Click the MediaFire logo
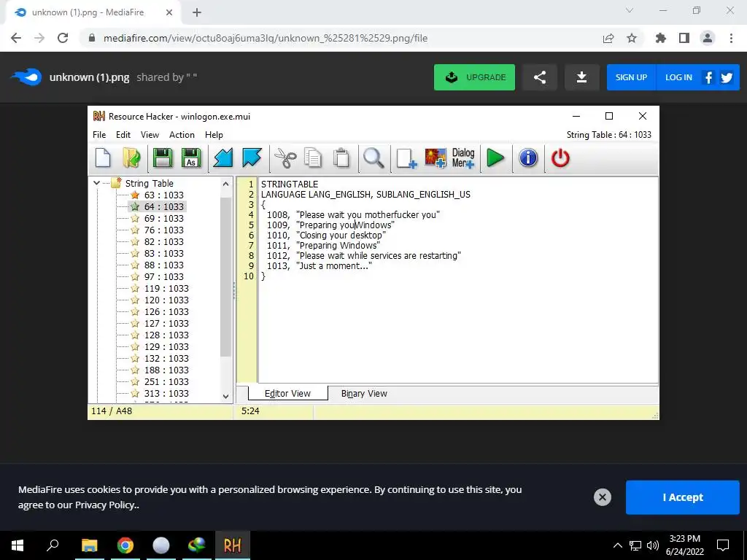 click(26, 77)
